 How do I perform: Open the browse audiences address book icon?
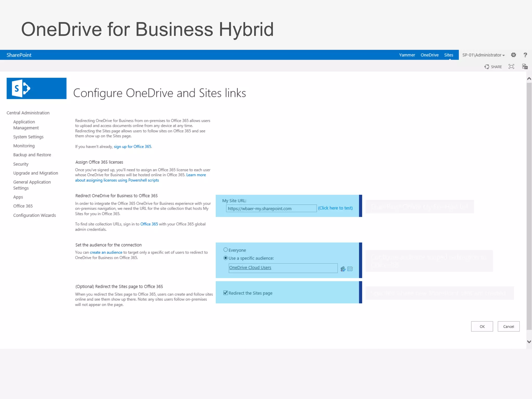[350, 269]
